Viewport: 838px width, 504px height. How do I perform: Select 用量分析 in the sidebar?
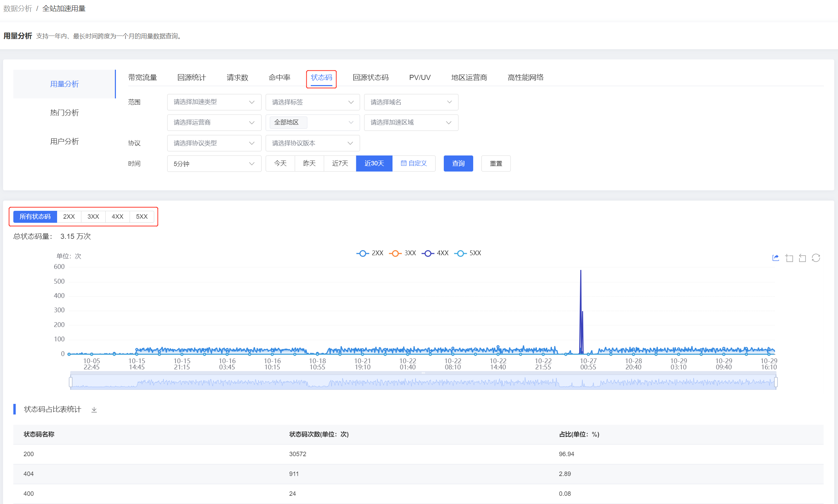point(64,84)
